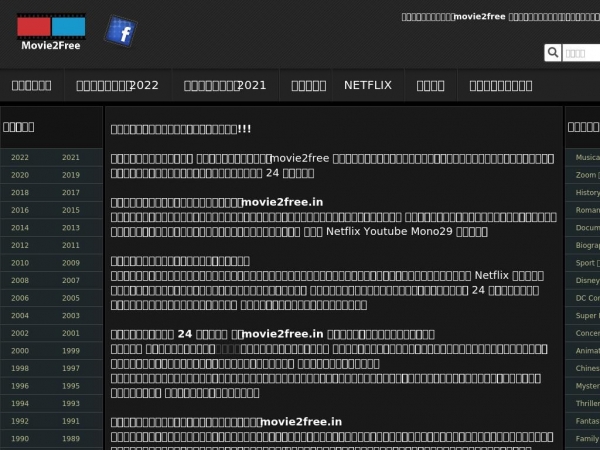Select year 2017 in sidebar
This screenshot has width=600, height=450.
(71, 192)
